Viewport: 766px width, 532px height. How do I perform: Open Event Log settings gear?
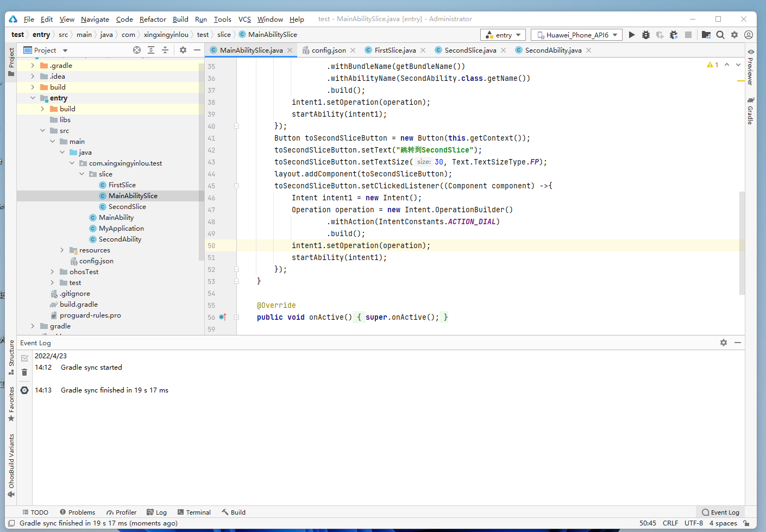pos(724,343)
